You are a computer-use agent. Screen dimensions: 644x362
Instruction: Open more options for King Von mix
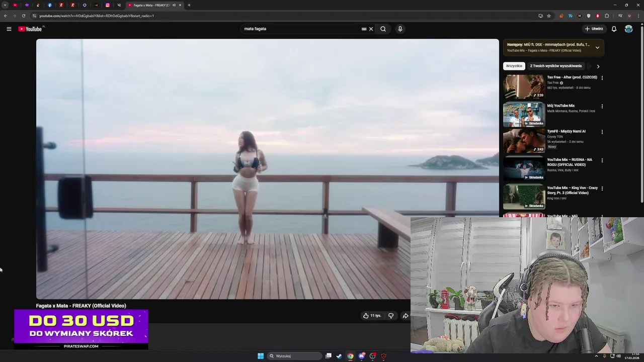(x=602, y=189)
